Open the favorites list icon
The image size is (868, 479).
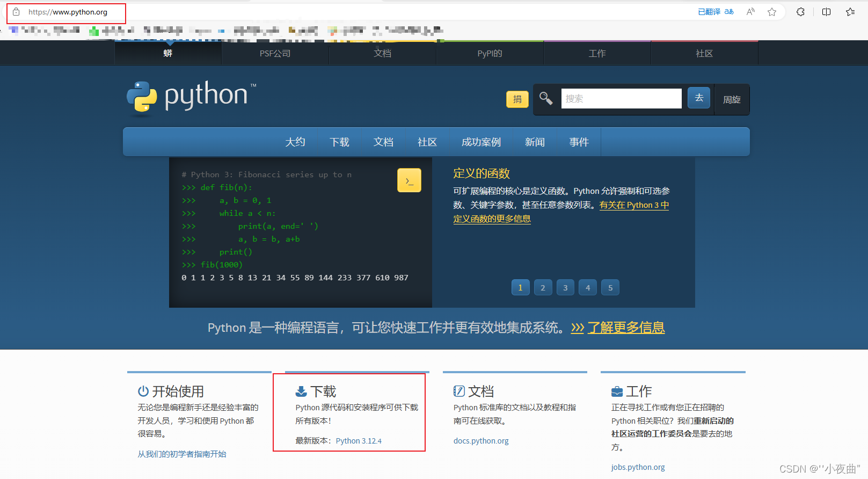point(850,12)
